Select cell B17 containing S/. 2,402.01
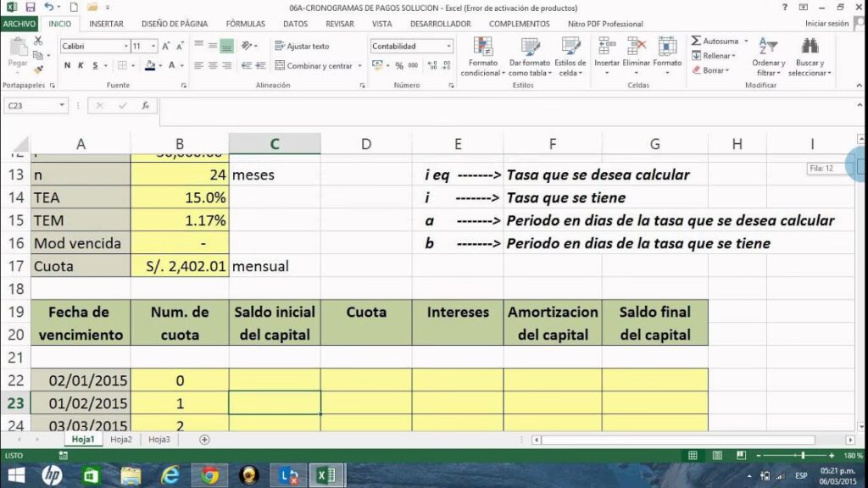Image resolution: width=868 pixels, height=488 pixels. coord(180,266)
